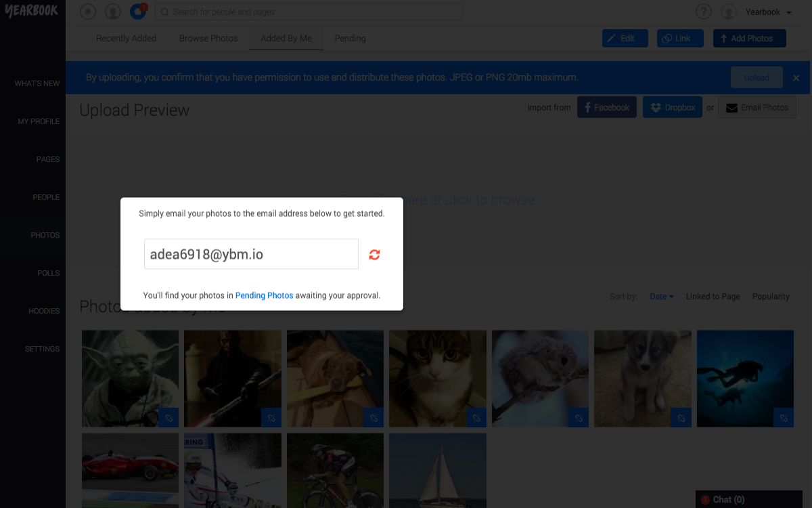Click the link icon on lightsaber photo
The height and width of the screenshot is (508, 812).
pos(271,418)
